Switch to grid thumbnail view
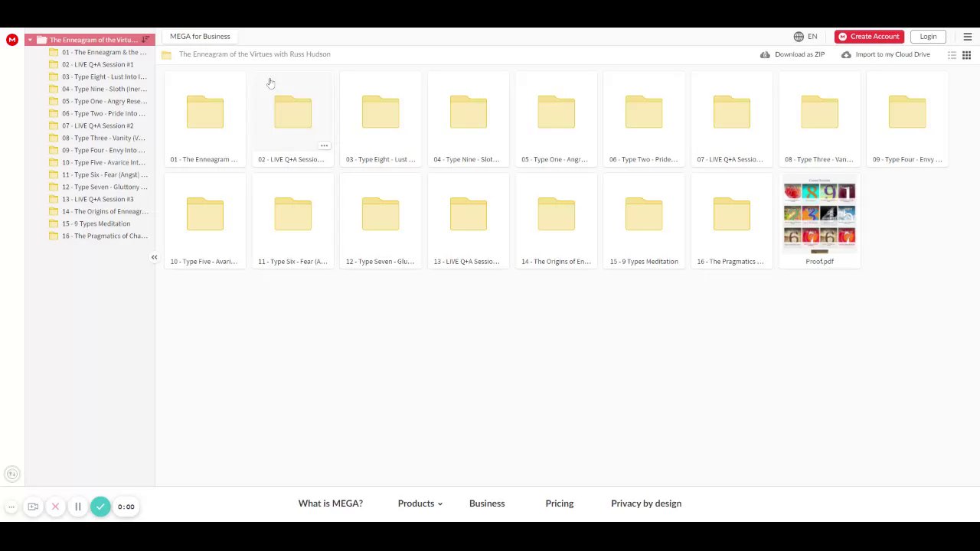This screenshot has width=980, height=551. pos(967,55)
